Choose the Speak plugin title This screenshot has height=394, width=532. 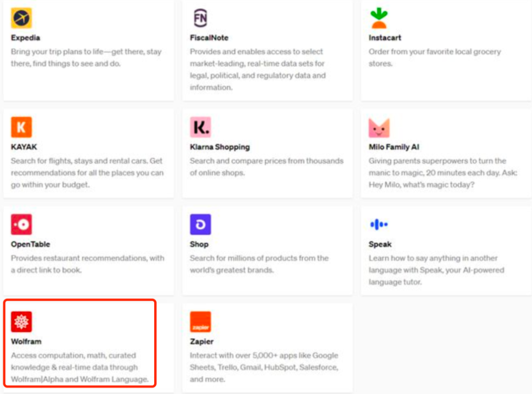(380, 244)
